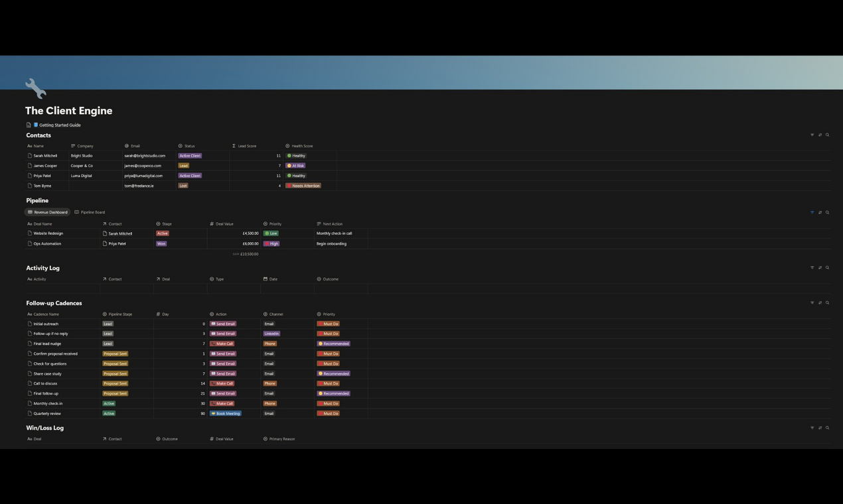This screenshot has height=504, width=843.
Task: Open the Stage column header menu in Pipeline
Action: 164,224
